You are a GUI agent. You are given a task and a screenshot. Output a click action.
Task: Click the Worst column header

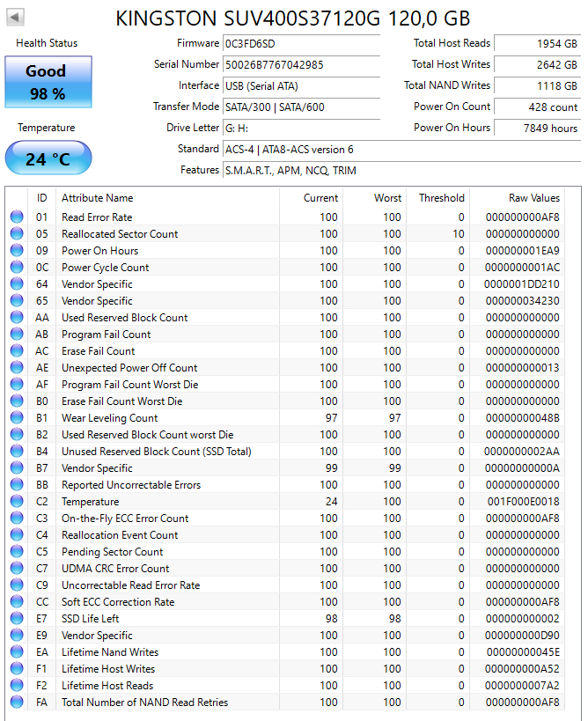click(375, 198)
